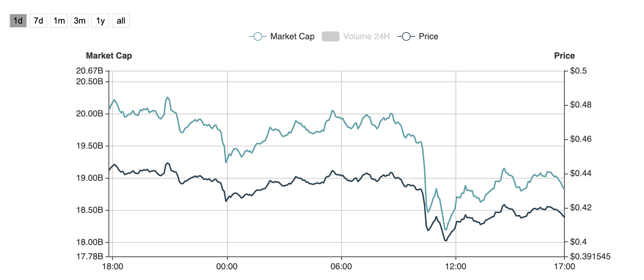Toggle the Price series label
The height and width of the screenshot is (280, 644).
point(428,36)
